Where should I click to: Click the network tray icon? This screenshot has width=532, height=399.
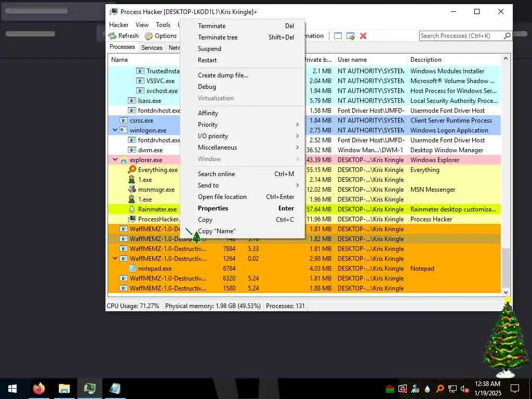tap(453, 389)
